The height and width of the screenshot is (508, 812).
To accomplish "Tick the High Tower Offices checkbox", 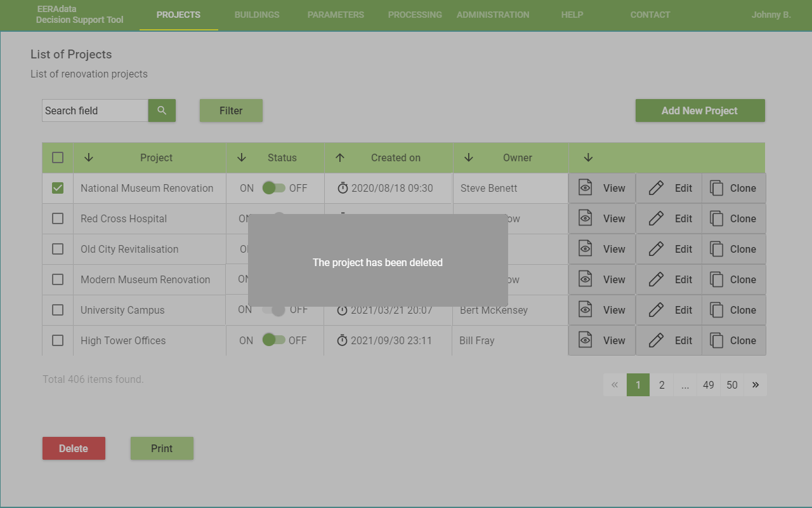I will [x=58, y=340].
